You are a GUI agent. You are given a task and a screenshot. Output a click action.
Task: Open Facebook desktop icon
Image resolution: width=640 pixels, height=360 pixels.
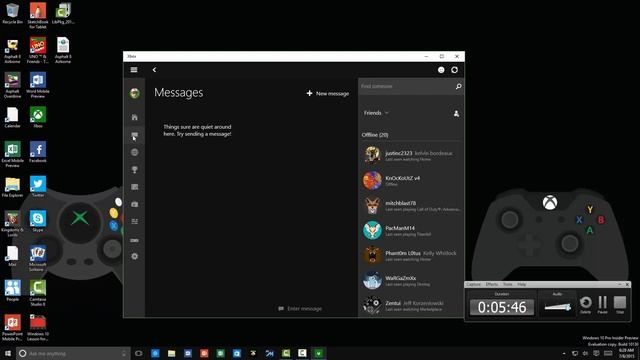click(x=38, y=152)
